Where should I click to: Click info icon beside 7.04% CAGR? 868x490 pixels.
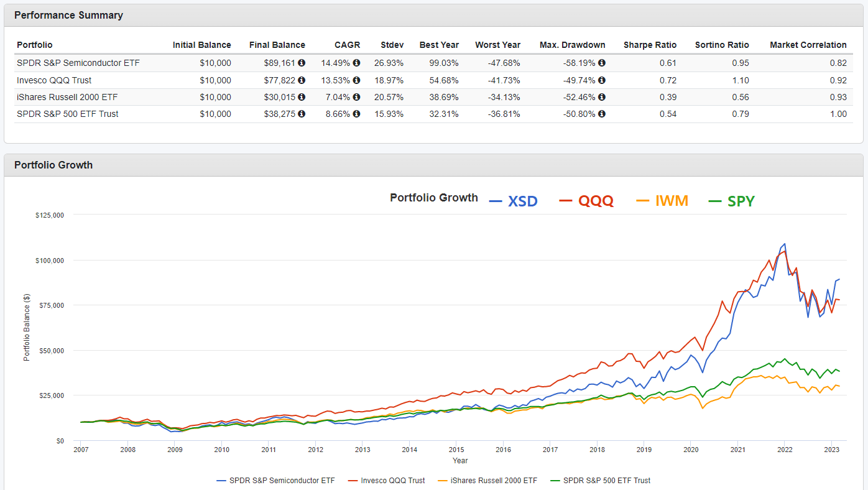(356, 97)
